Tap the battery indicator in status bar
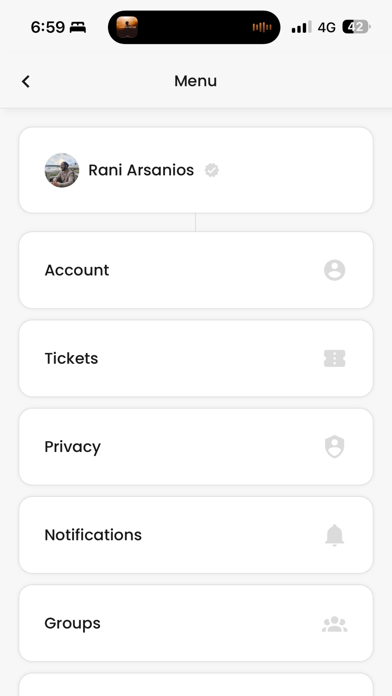Screen dimensions: 392x696 pos(356,27)
